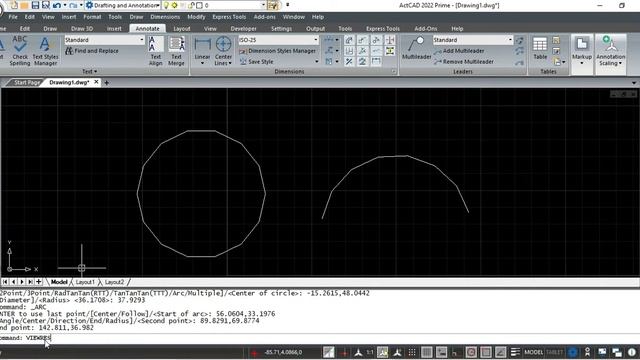Screen dimensions: 640x360
Task: Click the layer color swatch square
Action: point(199,5)
